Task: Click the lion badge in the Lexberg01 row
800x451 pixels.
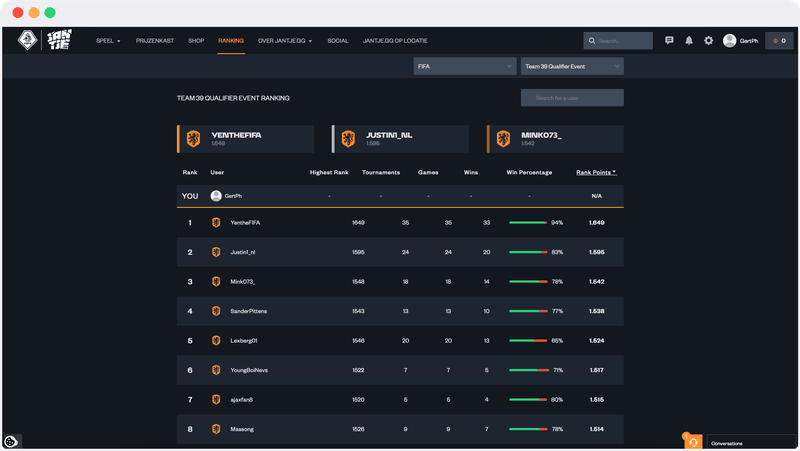Action: coord(216,340)
